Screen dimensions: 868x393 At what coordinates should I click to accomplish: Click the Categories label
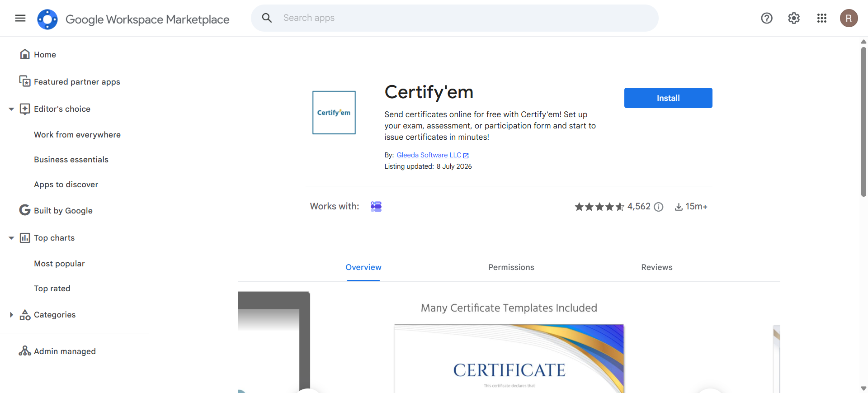55,315
